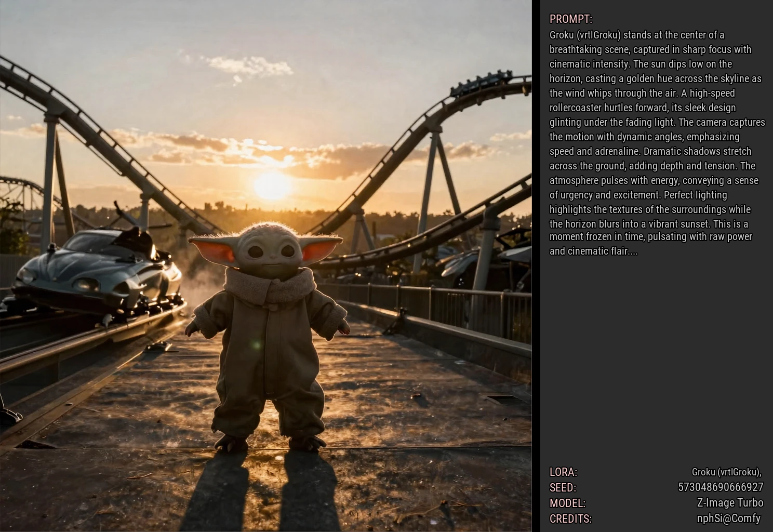Click the PROMPT heading label
773x532 pixels.
(x=570, y=19)
